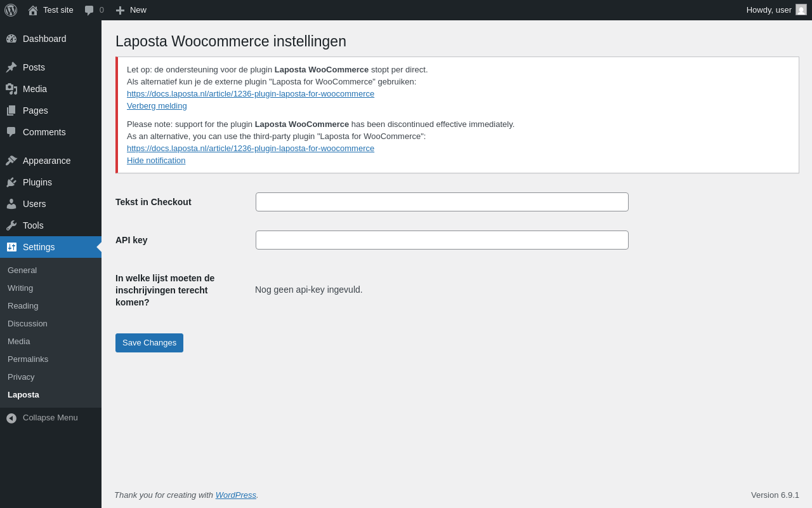812x508 pixels.
Task: Click the comment count 0 in admin bar
Action: [101, 10]
